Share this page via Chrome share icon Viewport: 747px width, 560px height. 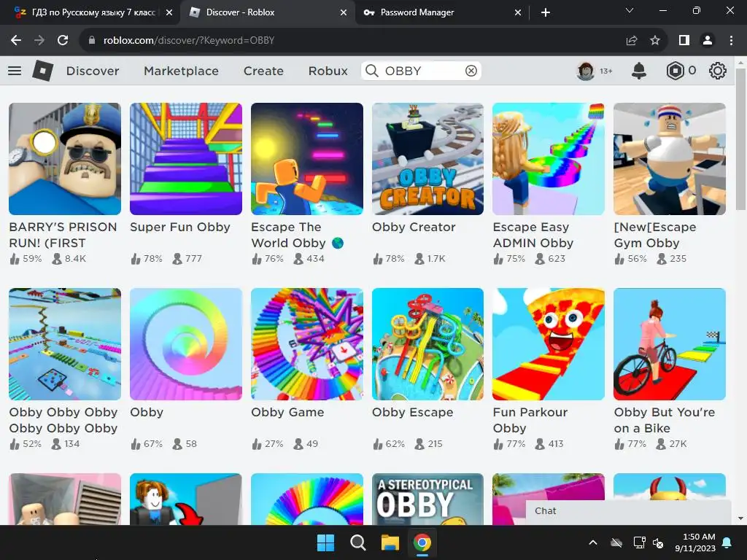pos(632,41)
